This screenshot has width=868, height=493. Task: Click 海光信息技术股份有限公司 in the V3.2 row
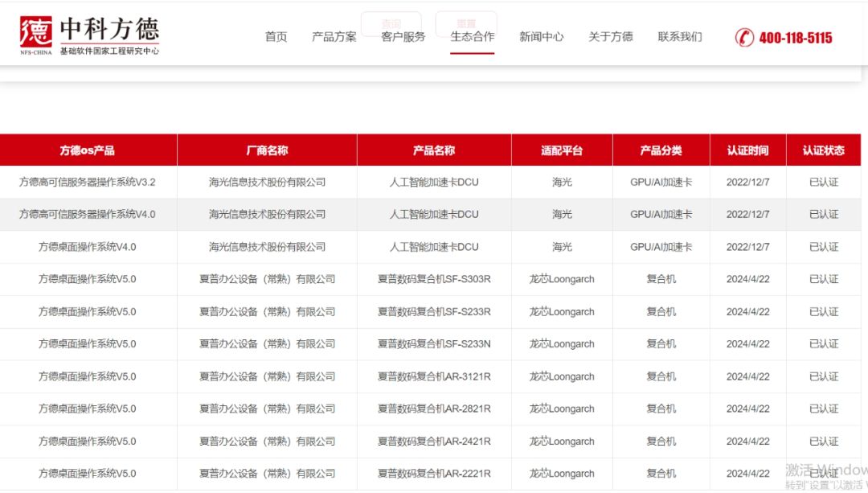point(267,182)
